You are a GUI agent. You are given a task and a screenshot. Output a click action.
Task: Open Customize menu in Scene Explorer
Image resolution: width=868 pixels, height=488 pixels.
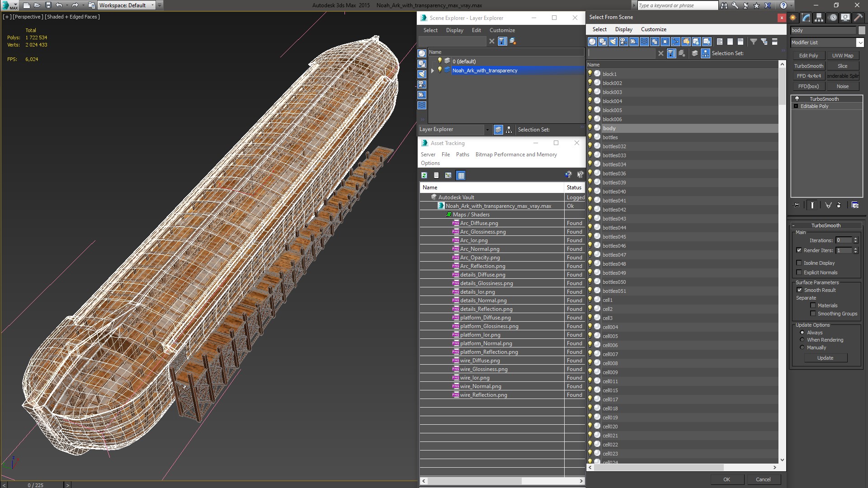click(x=502, y=30)
